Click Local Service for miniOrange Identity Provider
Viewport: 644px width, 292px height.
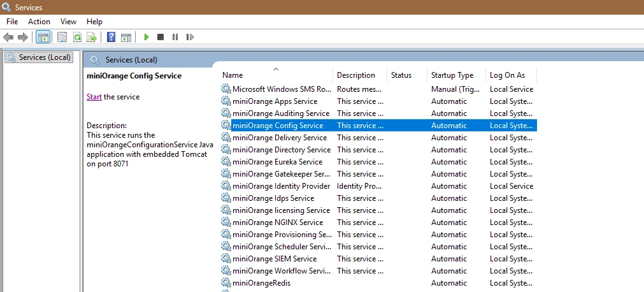(512, 186)
